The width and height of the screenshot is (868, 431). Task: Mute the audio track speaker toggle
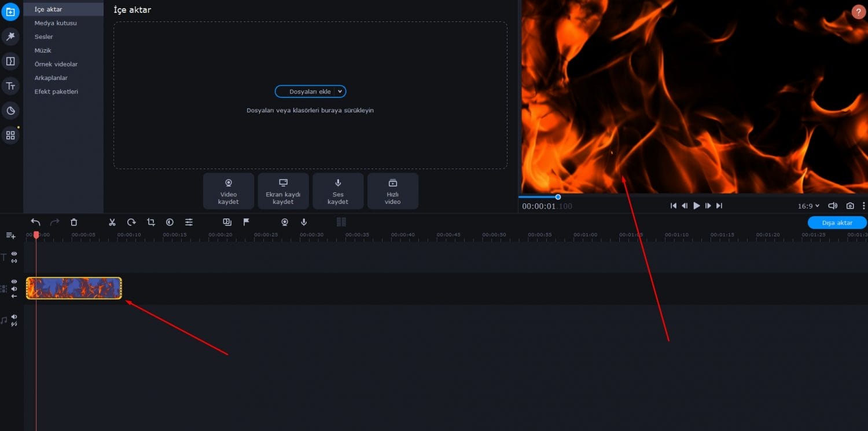click(14, 317)
